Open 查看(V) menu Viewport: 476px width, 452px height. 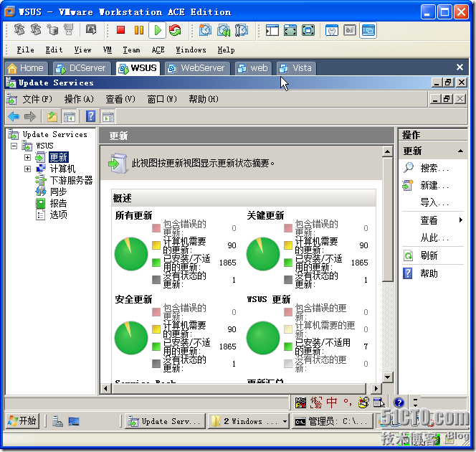[x=120, y=99]
